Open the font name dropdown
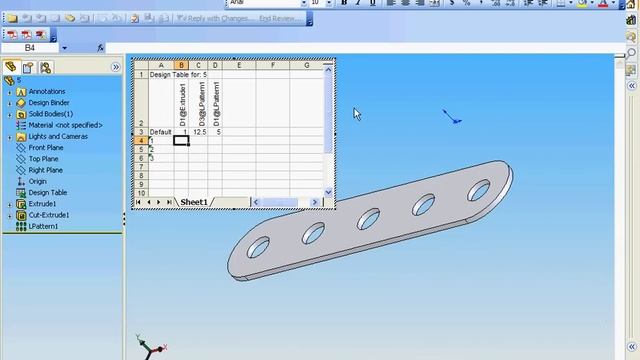The height and width of the screenshot is (360, 640). tap(304, 3)
